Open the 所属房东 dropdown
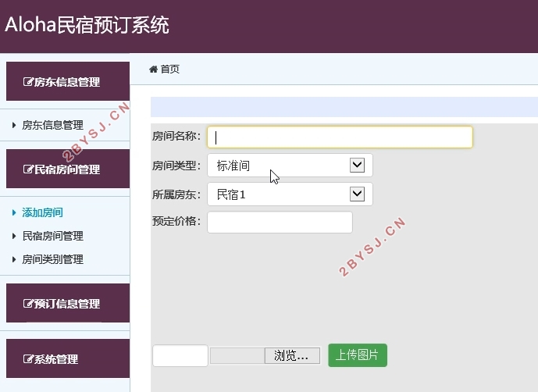 point(290,194)
